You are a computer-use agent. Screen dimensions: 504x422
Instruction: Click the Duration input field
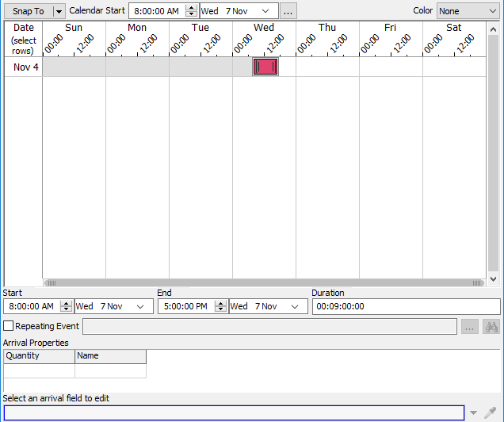click(406, 306)
